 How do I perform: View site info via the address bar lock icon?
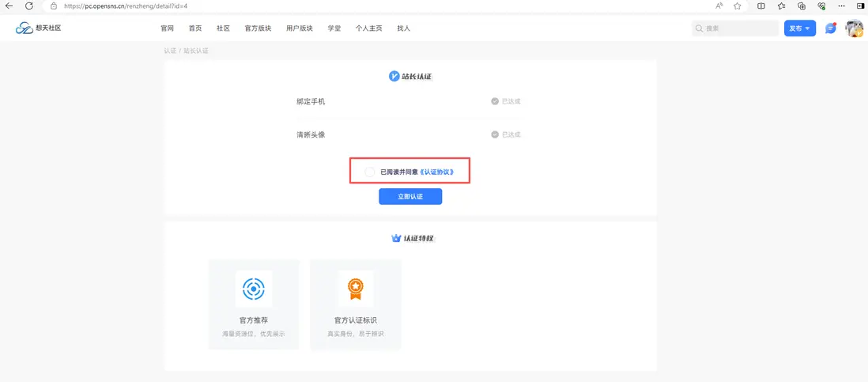tap(54, 6)
